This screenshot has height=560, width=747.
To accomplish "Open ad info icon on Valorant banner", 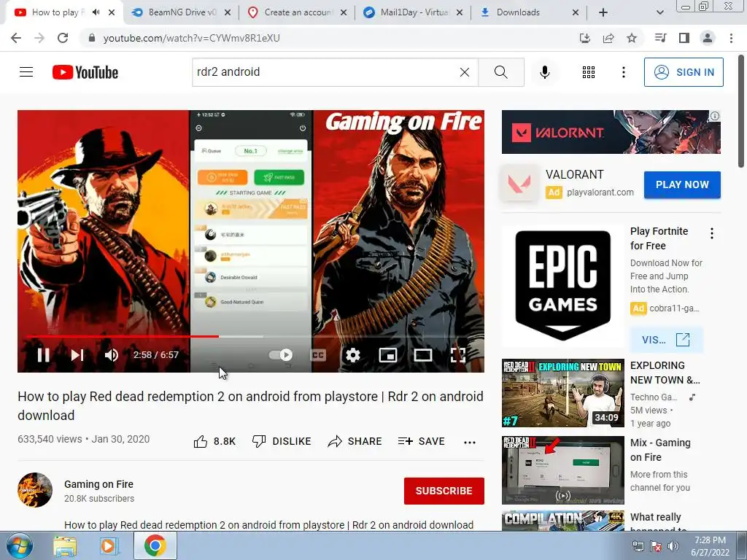I will [x=715, y=116].
